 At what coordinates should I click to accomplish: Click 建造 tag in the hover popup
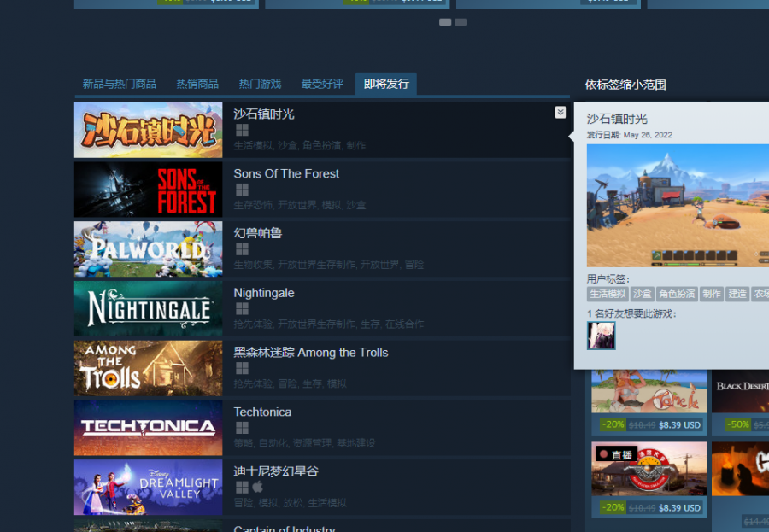pos(737,294)
